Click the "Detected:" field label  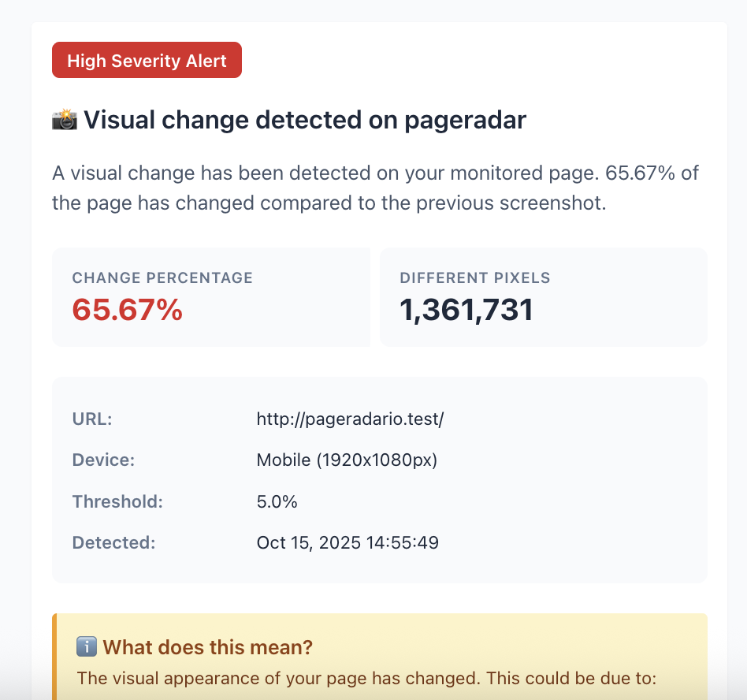[x=113, y=542]
